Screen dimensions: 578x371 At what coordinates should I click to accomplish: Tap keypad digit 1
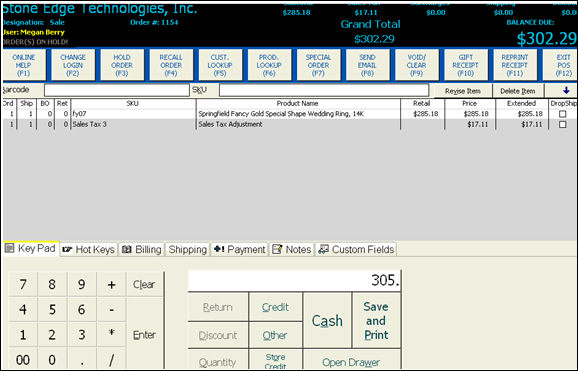23,334
